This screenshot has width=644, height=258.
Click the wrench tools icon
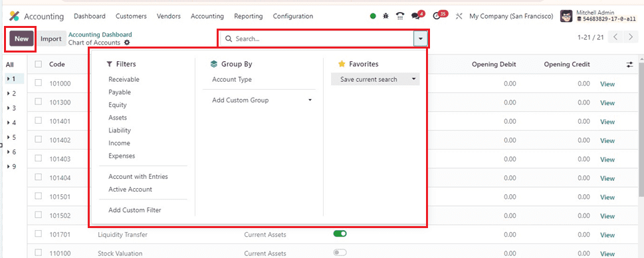[x=459, y=17]
